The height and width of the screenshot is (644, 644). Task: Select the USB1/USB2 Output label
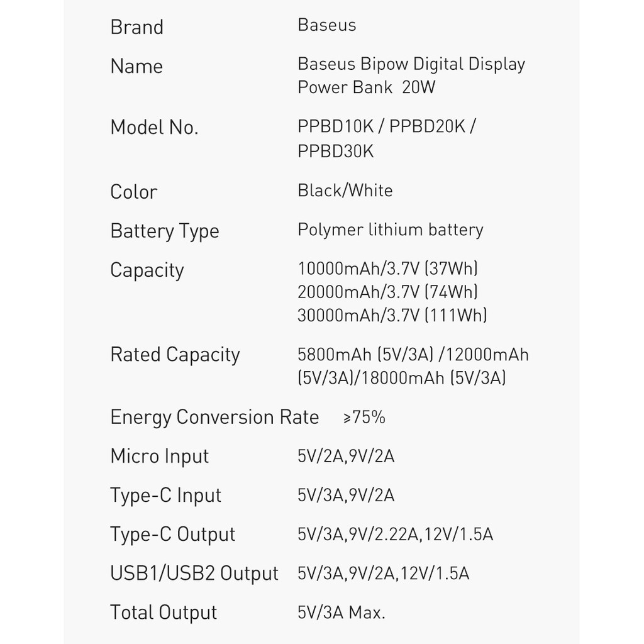(194, 573)
